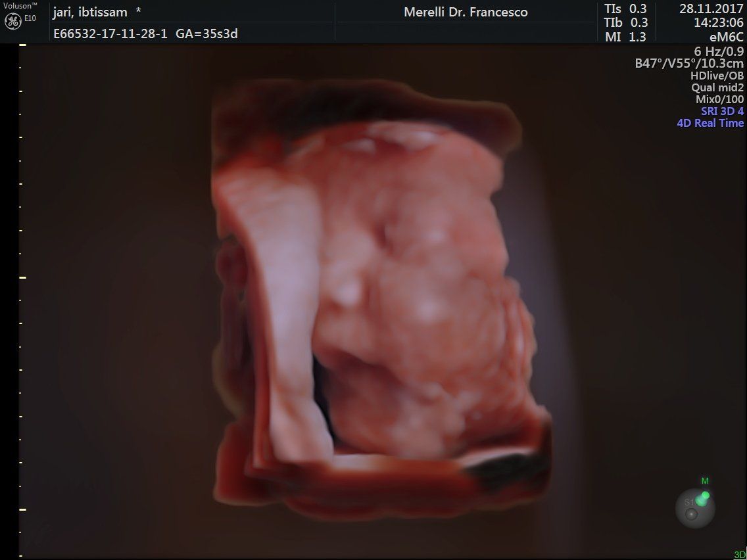
Task: Click the 'TIb 0.3' thermal index value
Action: 625,23
